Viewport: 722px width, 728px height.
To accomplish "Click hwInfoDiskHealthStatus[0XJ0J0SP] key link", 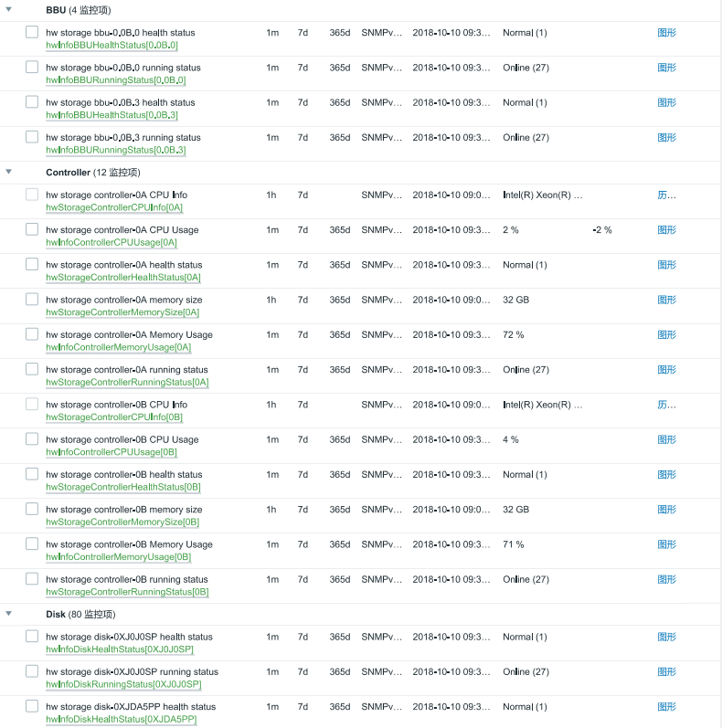I will click(x=120, y=649).
